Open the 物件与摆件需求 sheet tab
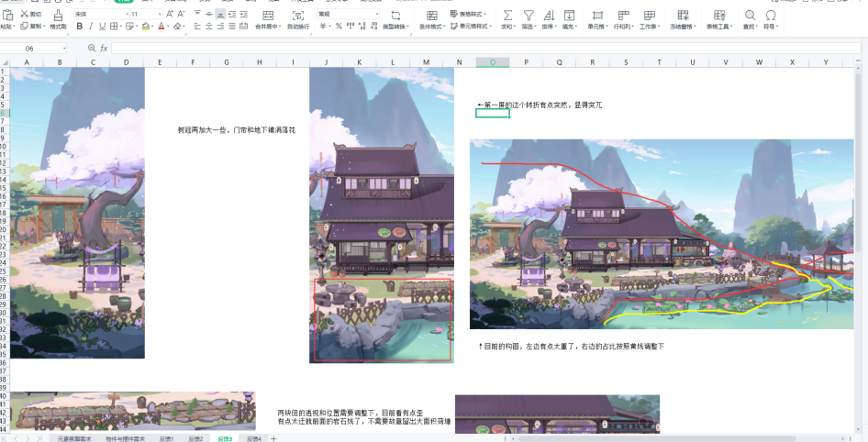Screen dimensions: 868x442 click(x=125, y=438)
